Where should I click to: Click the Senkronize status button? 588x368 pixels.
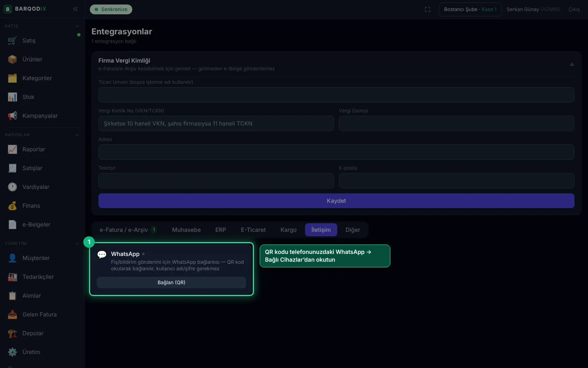point(111,9)
